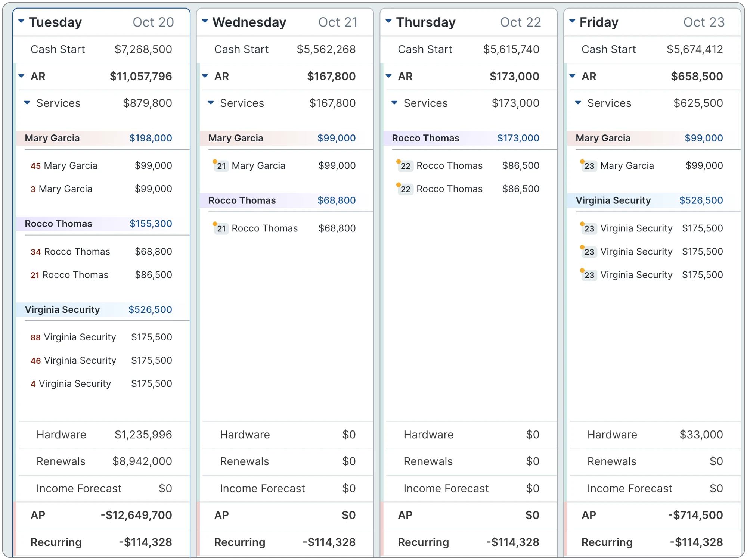Click Thursday's Cash Start $5,615,740
747x560 pixels.
pos(469,49)
